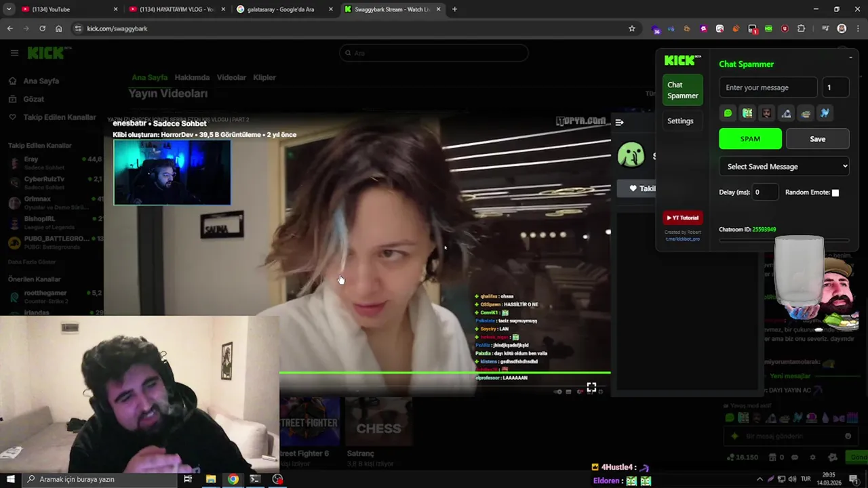Select the Videolar channel tab
Image resolution: width=868 pixels, height=488 pixels.
coord(231,77)
